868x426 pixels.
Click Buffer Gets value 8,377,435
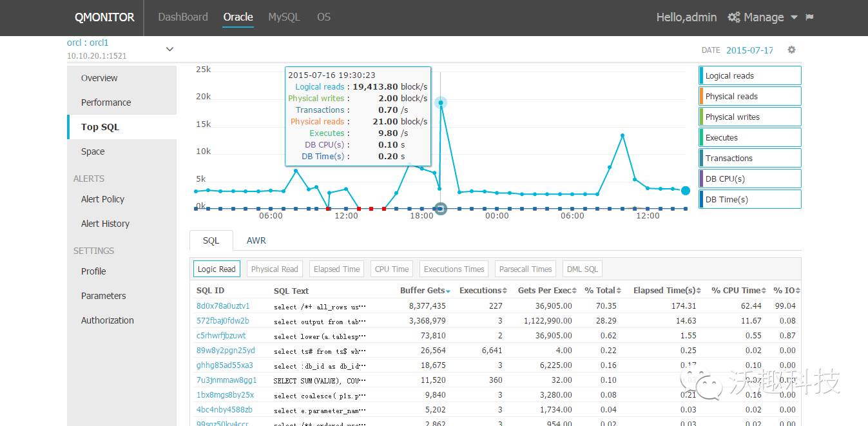click(x=427, y=306)
